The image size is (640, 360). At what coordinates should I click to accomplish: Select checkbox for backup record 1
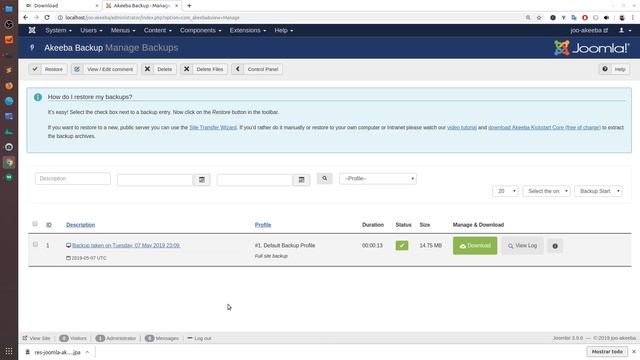point(35,244)
